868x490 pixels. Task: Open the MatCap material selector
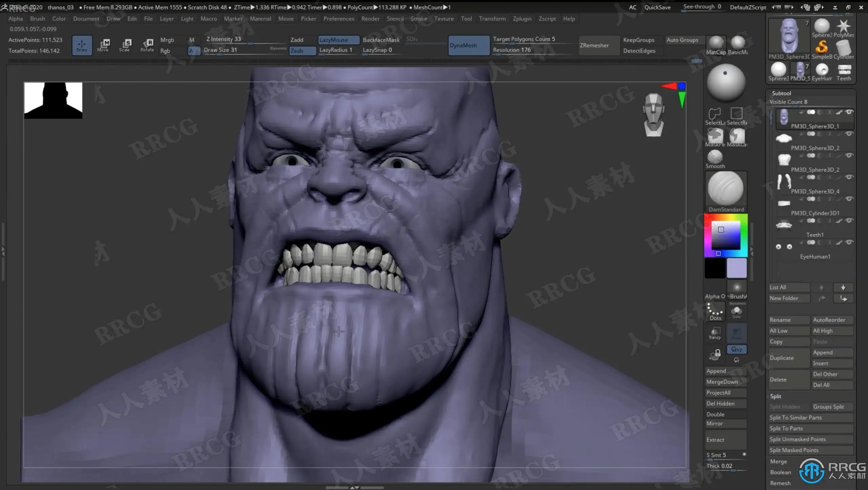click(716, 43)
